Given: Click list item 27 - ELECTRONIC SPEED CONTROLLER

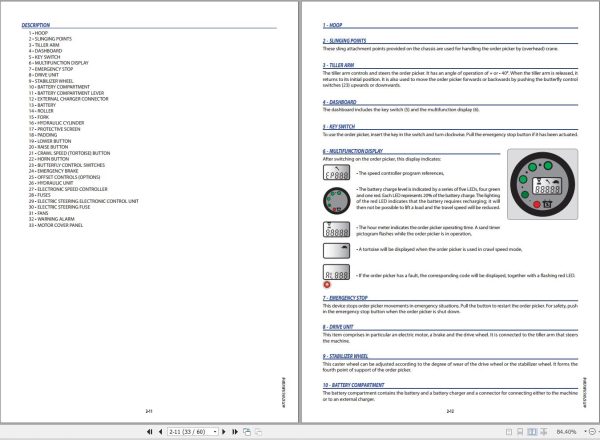Looking at the screenshot, I should pos(68,189).
